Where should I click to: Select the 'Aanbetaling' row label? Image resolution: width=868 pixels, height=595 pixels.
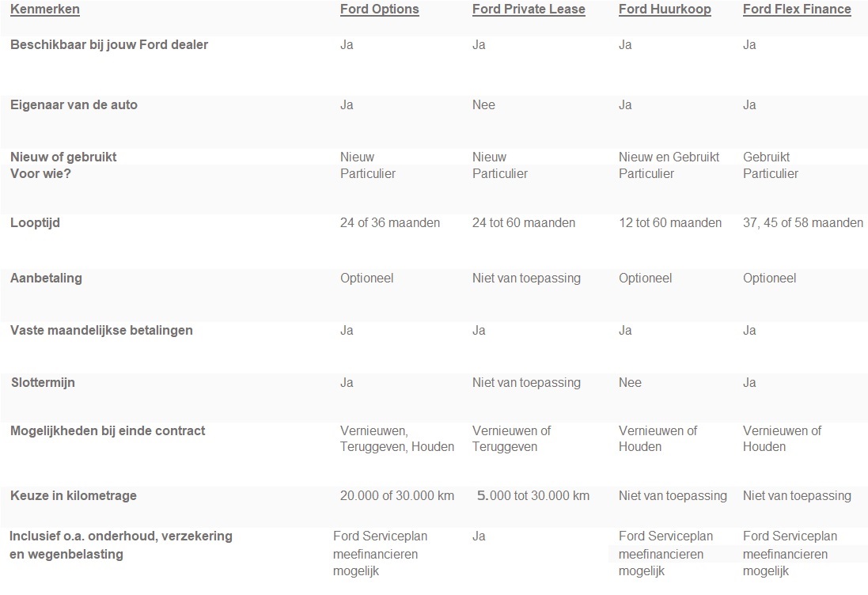click(46, 279)
